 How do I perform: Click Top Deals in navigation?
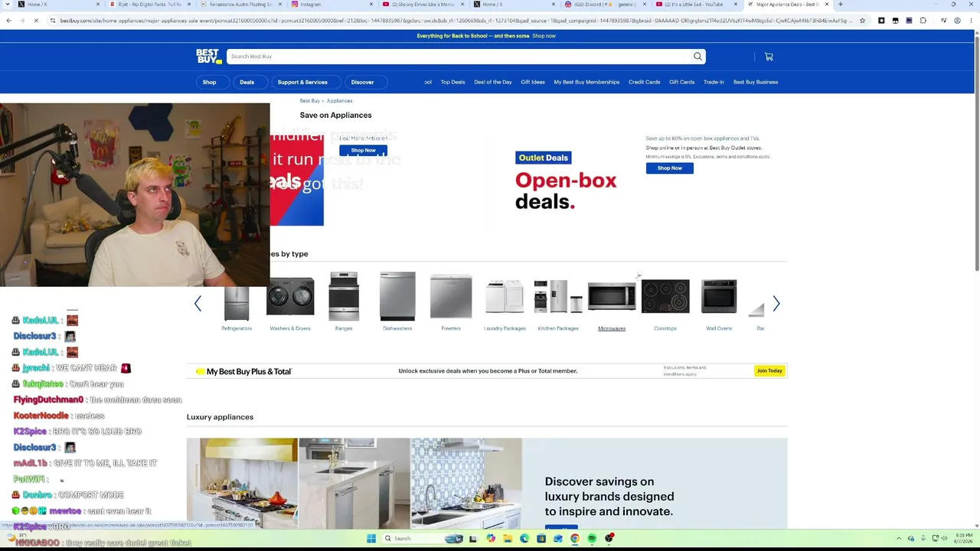(452, 82)
